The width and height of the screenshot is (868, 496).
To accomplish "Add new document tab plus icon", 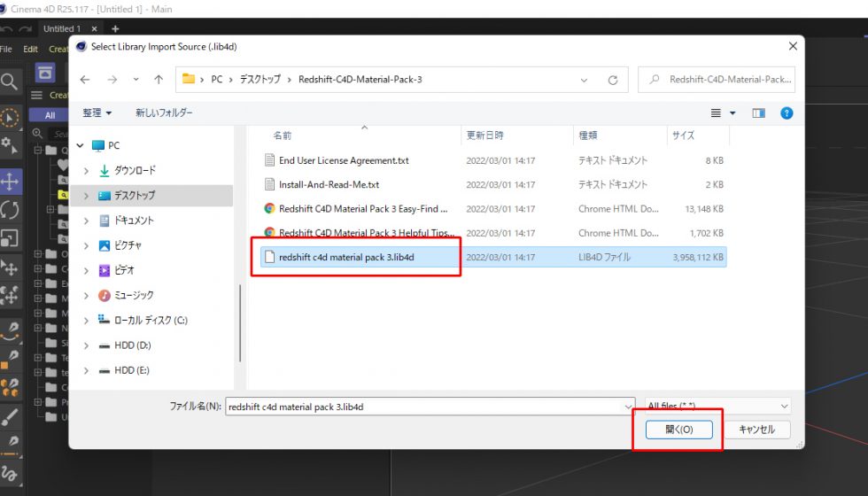I will [x=115, y=28].
